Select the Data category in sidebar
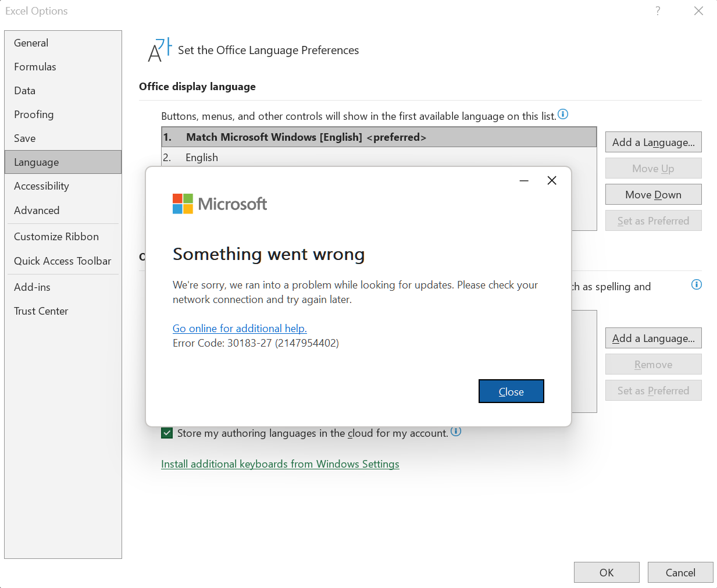The image size is (717, 588). pos(63,91)
